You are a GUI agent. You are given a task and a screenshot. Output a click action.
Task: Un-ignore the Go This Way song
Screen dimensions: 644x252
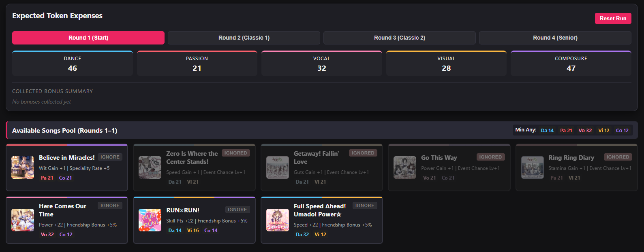490,157
